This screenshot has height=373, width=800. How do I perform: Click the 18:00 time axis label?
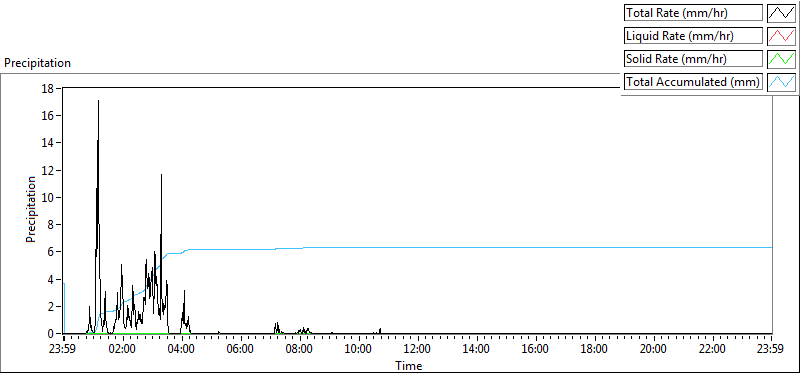(594, 350)
